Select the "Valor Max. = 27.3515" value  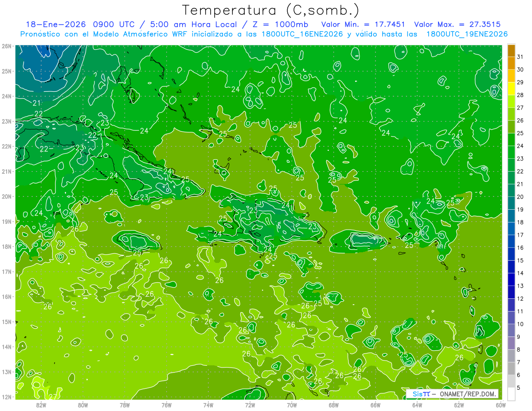click(458, 24)
